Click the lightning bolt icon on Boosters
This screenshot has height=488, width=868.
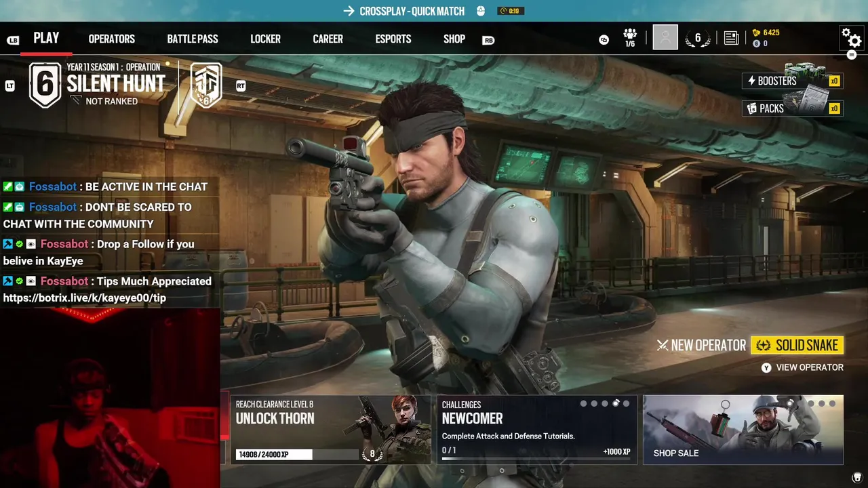coord(751,81)
